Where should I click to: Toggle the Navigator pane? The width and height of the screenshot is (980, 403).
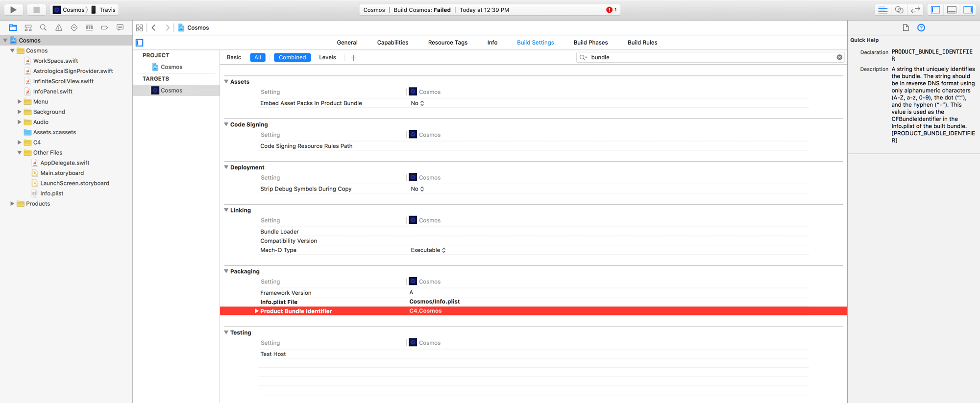[x=935, y=10]
